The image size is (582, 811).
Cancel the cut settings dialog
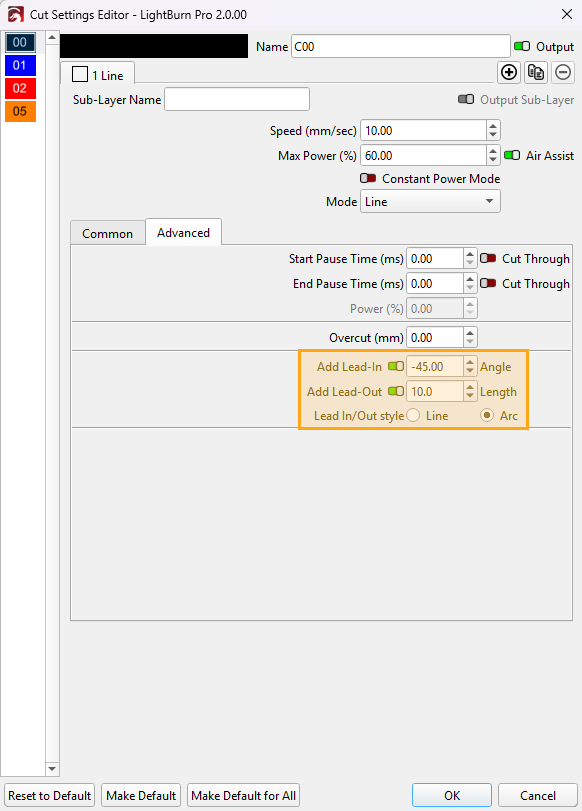pos(538,795)
